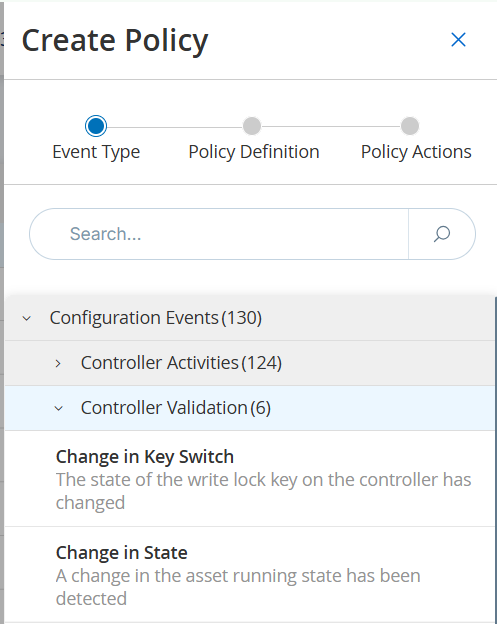Close the Create Policy panel

[458, 40]
